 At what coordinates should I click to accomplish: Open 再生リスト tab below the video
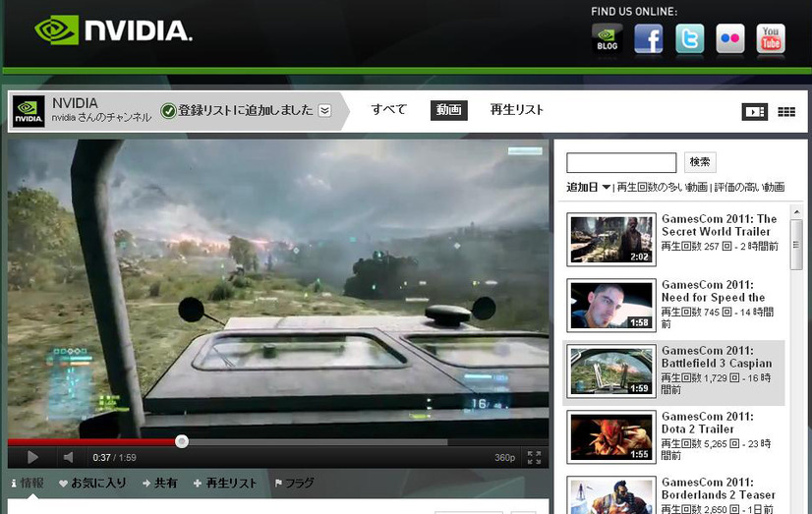tap(225, 483)
